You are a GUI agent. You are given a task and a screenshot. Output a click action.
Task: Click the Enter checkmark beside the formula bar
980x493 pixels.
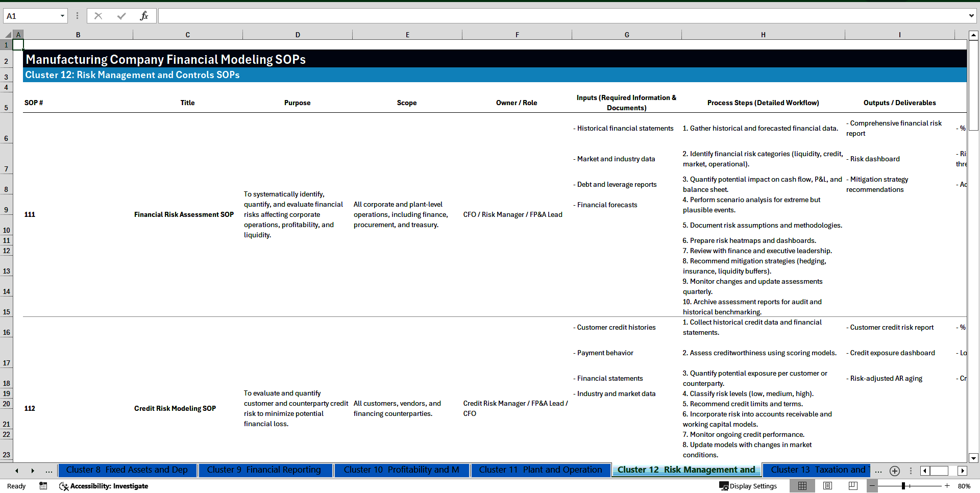(121, 16)
